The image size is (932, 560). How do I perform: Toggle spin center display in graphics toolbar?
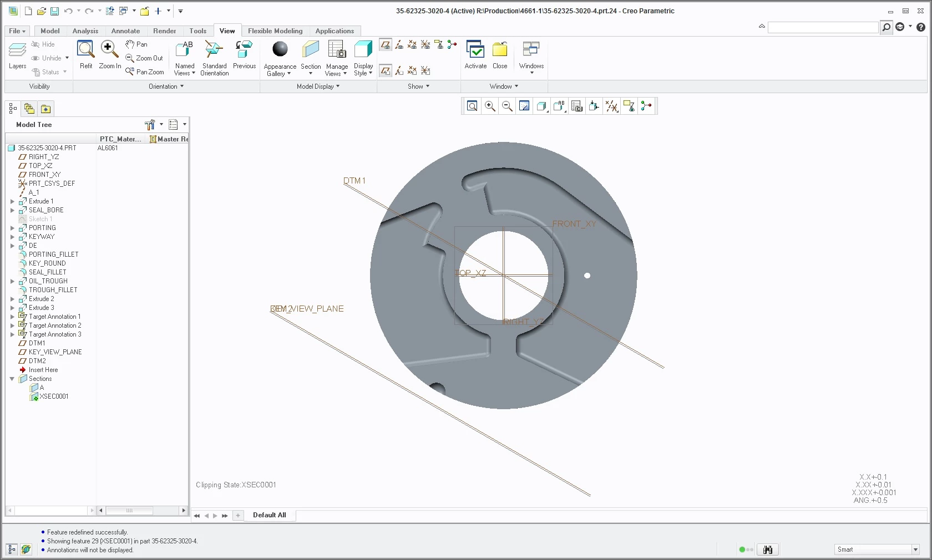point(646,106)
